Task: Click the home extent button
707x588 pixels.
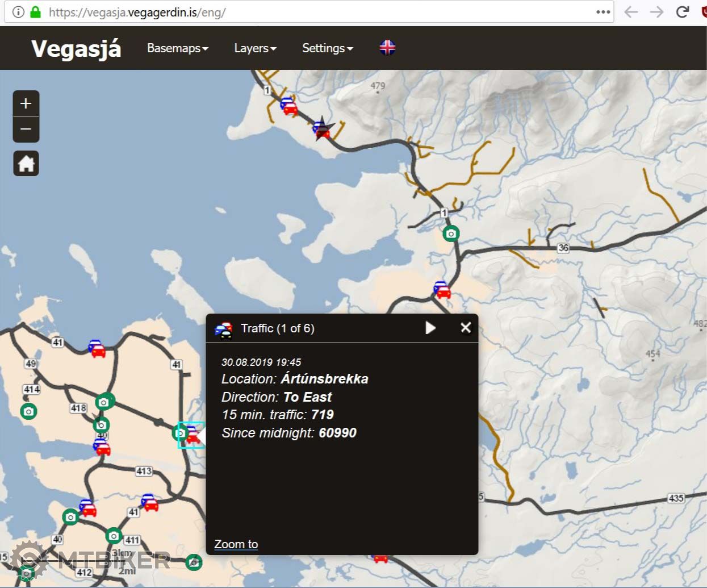Action: point(26,164)
